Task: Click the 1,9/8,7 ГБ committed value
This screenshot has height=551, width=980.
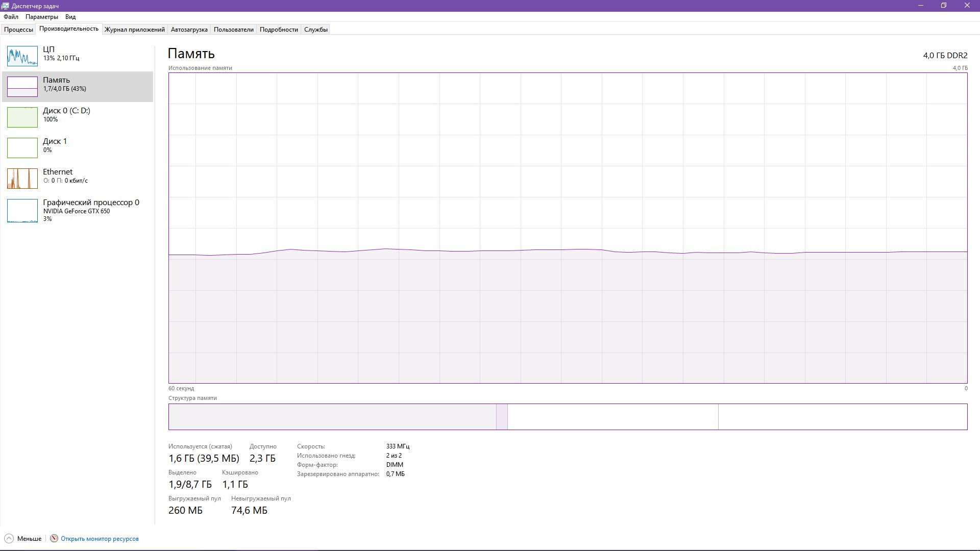Action: [x=190, y=484]
